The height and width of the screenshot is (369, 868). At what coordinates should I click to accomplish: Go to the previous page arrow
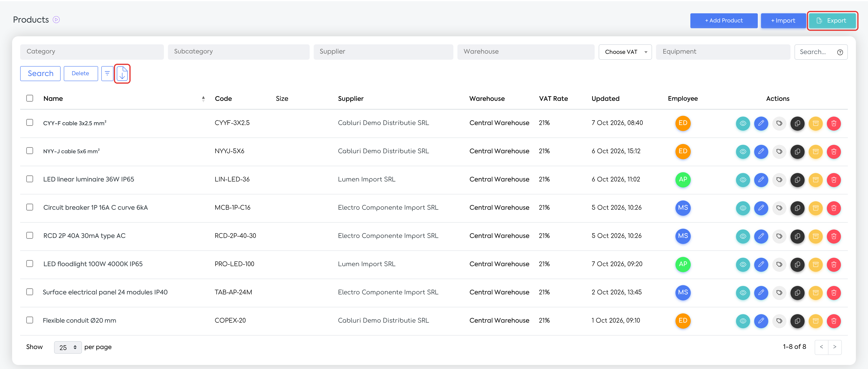tap(821, 347)
